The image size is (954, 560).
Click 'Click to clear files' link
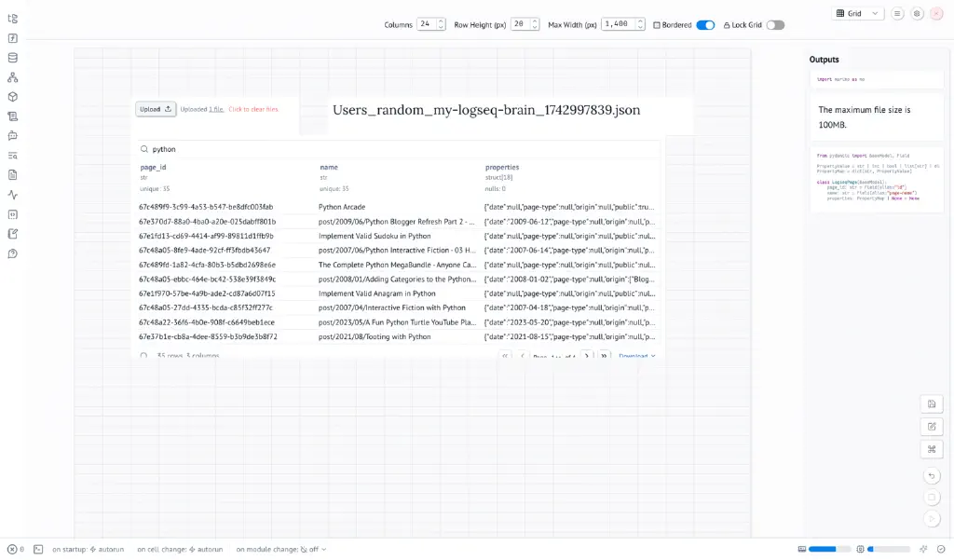click(x=253, y=110)
